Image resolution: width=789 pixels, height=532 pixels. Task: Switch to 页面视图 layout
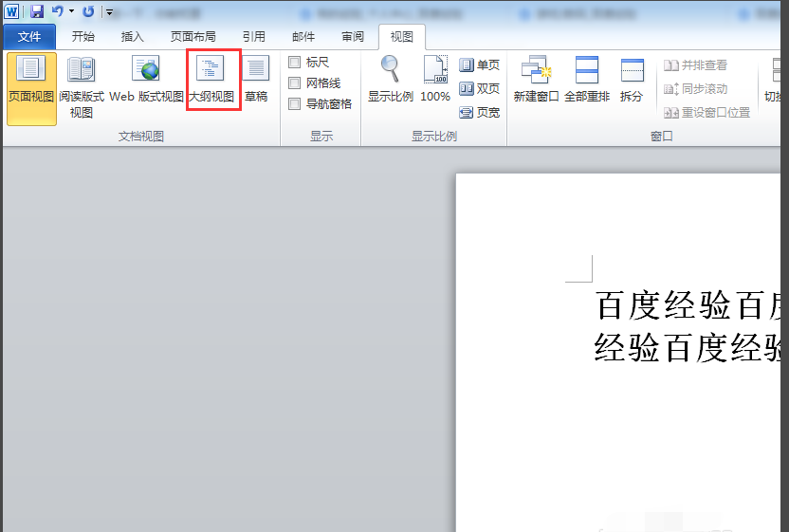pyautogui.click(x=31, y=88)
